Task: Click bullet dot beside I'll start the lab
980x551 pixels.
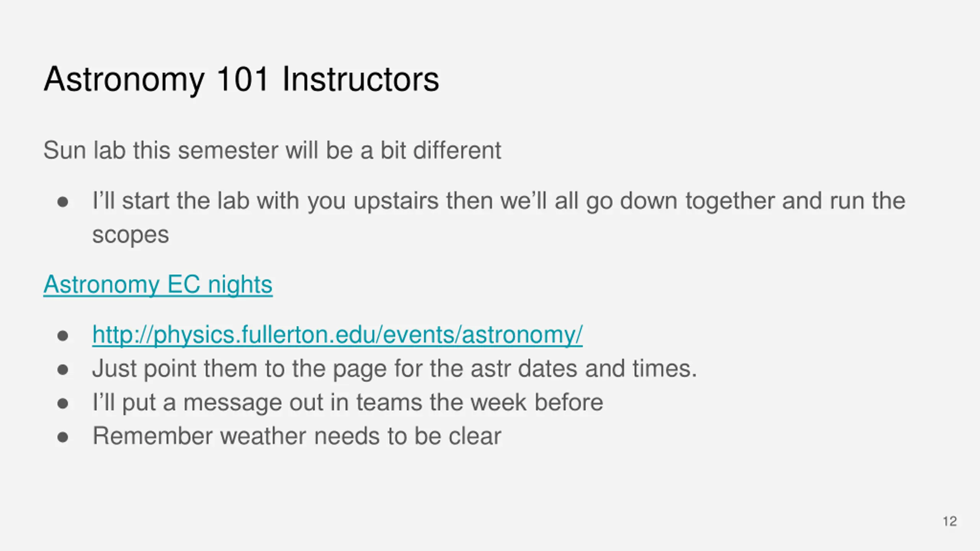Action: [x=63, y=202]
